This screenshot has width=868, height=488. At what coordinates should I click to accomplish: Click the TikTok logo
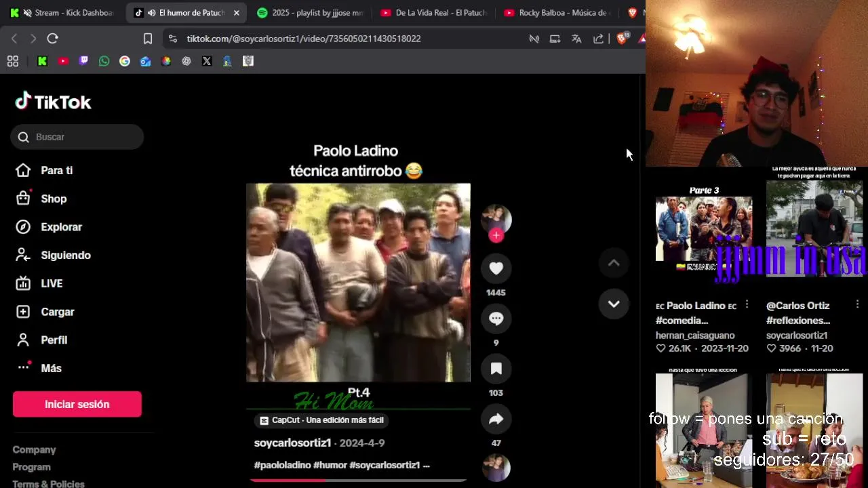coord(53,102)
